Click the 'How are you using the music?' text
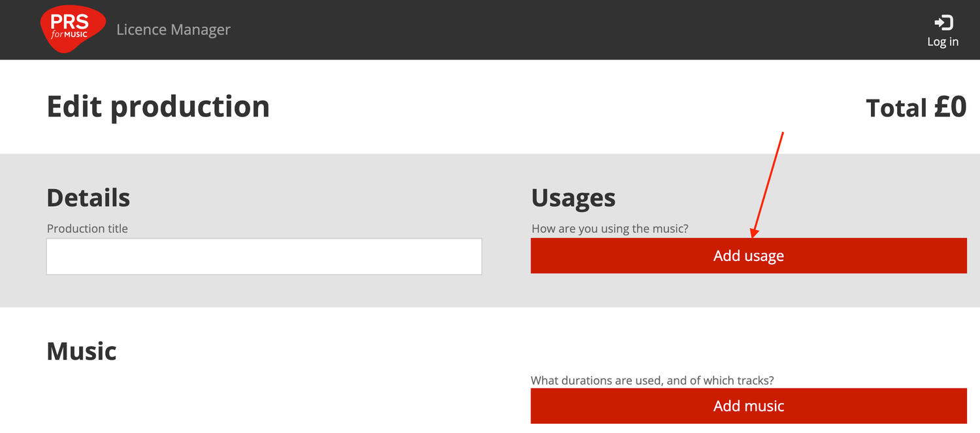The image size is (980, 433). (610, 229)
